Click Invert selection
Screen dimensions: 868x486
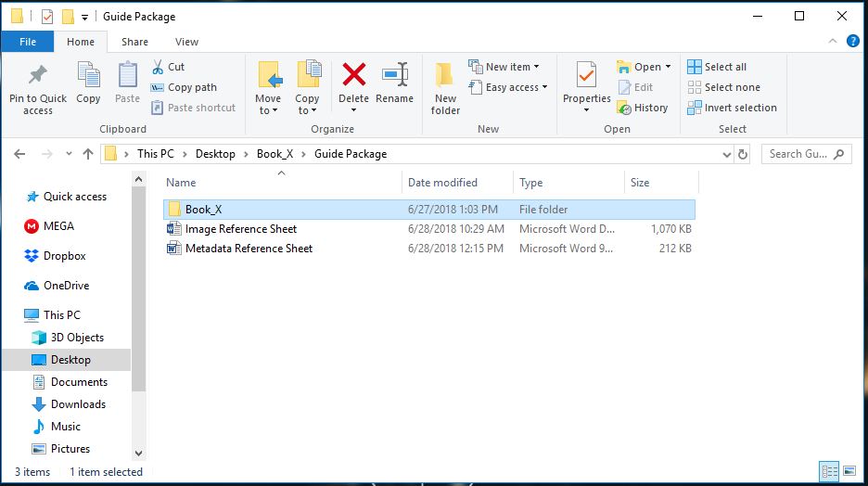click(x=732, y=108)
